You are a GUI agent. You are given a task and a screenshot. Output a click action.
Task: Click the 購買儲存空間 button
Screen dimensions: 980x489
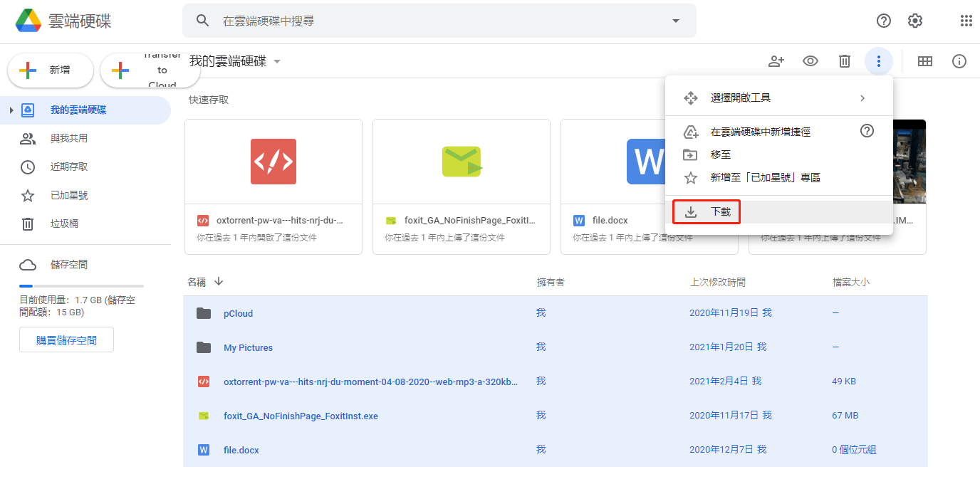click(x=66, y=340)
